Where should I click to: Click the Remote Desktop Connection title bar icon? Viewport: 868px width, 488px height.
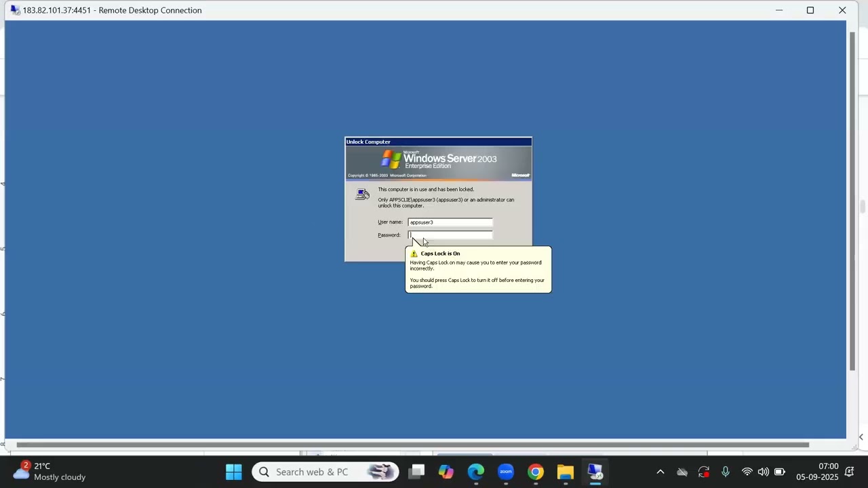click(15, 10)
